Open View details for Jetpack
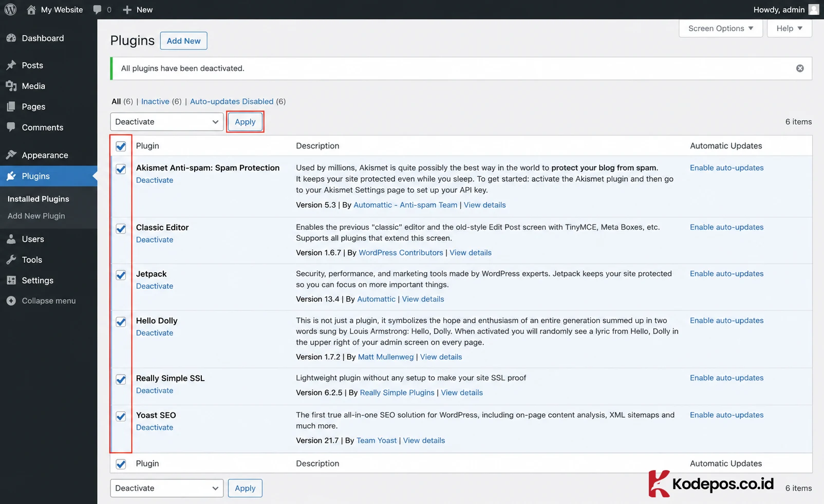This screenshot has width=824, height=504. [x=423, y=299]
